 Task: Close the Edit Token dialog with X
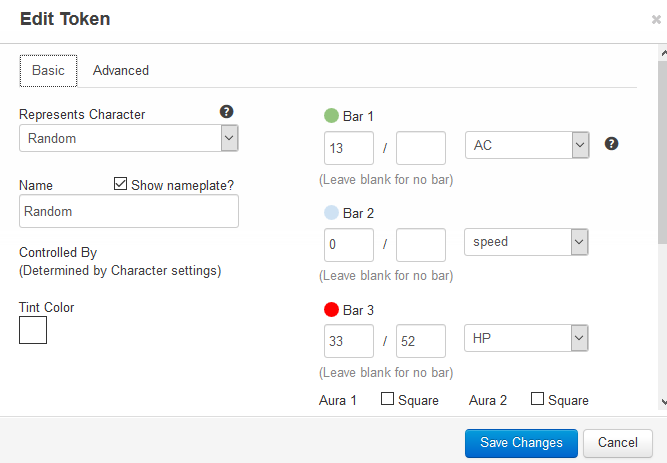coord(656,20)
